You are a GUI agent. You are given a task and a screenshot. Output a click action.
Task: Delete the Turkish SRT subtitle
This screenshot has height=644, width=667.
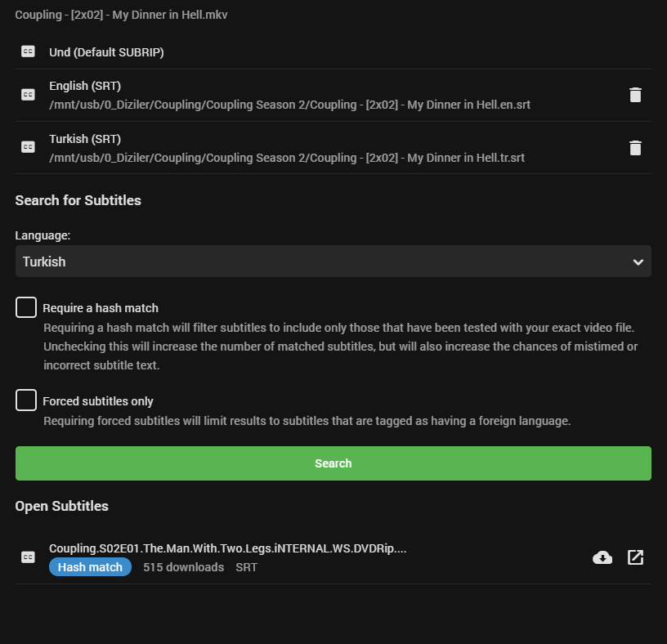click(x=635, y=148)
